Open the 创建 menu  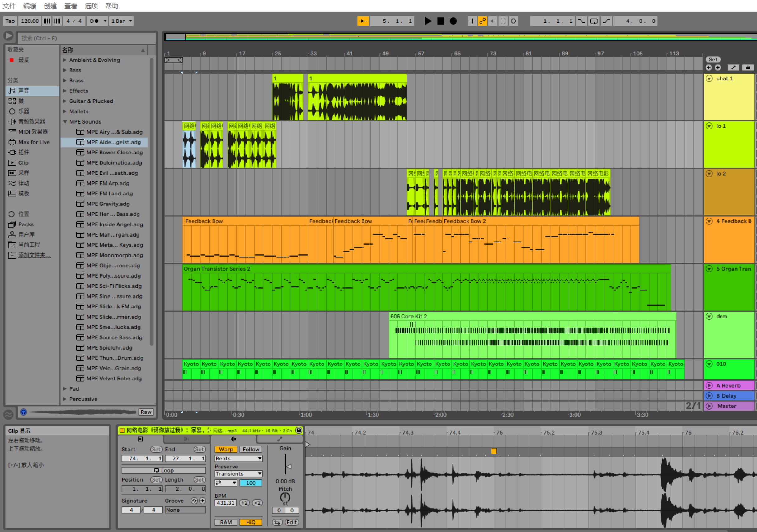tap(50, 6)
